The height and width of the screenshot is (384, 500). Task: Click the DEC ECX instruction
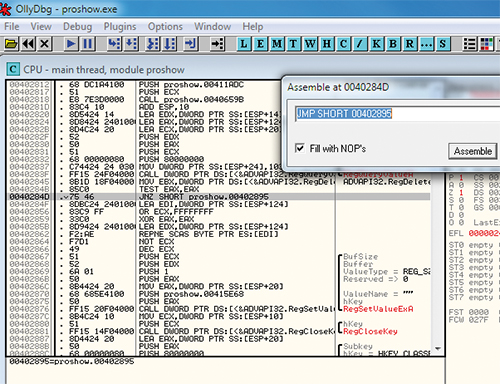[x=157, y=249]
